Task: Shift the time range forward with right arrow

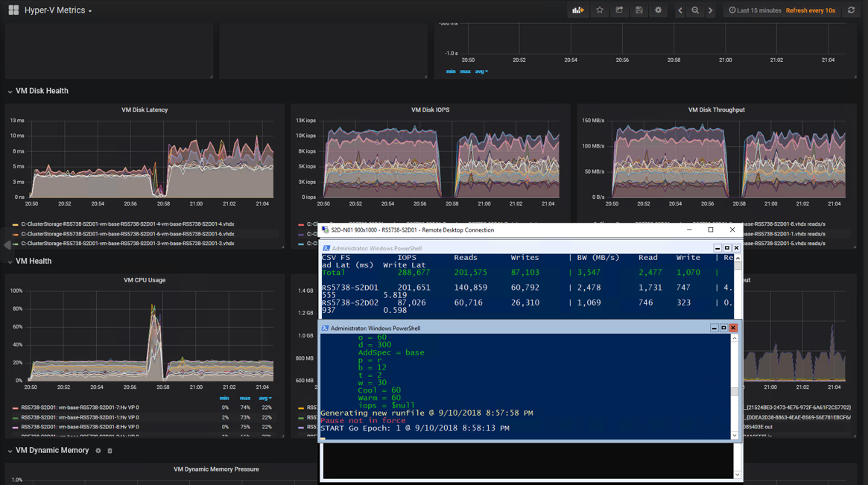Action: (x=710, y=10)
